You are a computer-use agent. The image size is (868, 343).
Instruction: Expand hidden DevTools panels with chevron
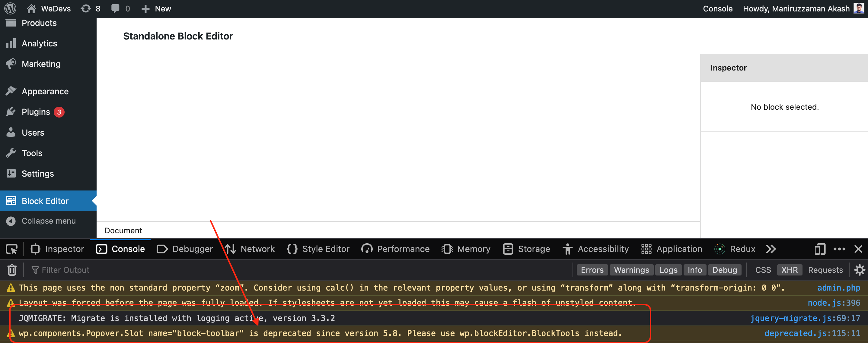[771, 249]
